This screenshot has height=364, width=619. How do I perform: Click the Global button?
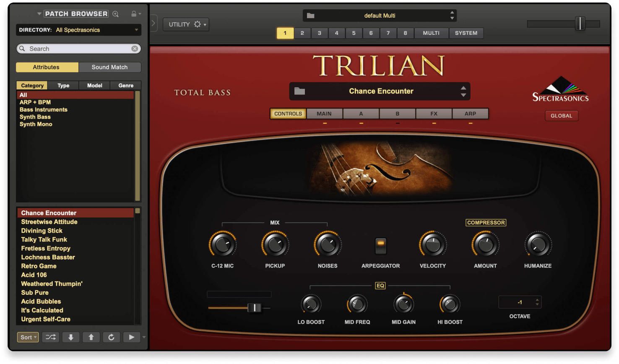pos(561,116)
